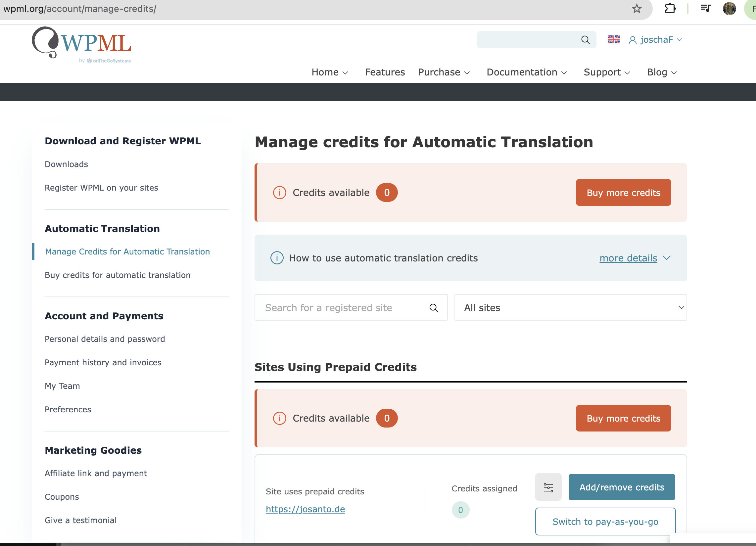
Task: Expand the Blog menu
Action: coord(662,72)
